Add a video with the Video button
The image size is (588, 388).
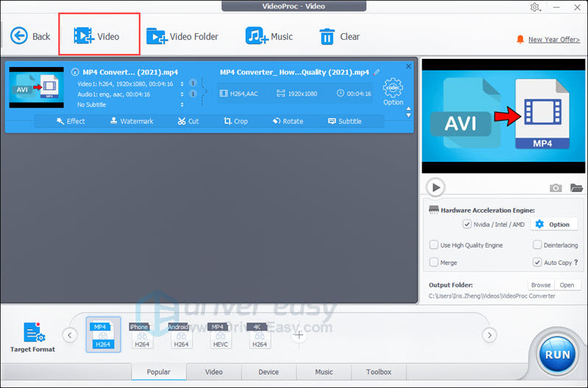click(x=96, y=36)
